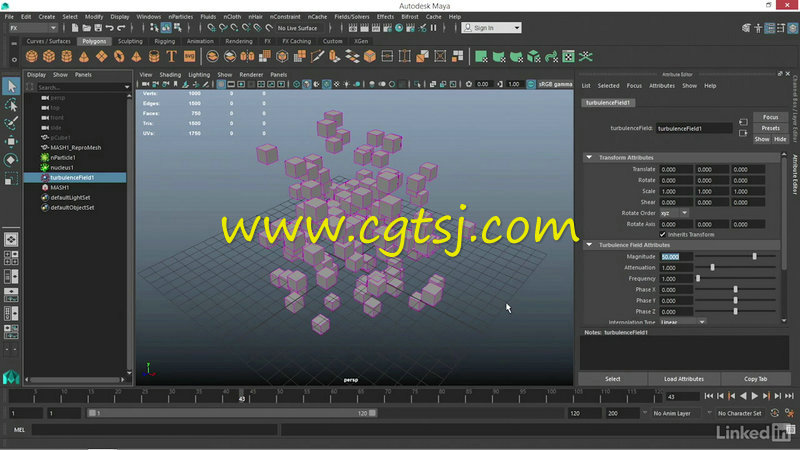Activate the Scale tool in toolbox

point(11,179)
